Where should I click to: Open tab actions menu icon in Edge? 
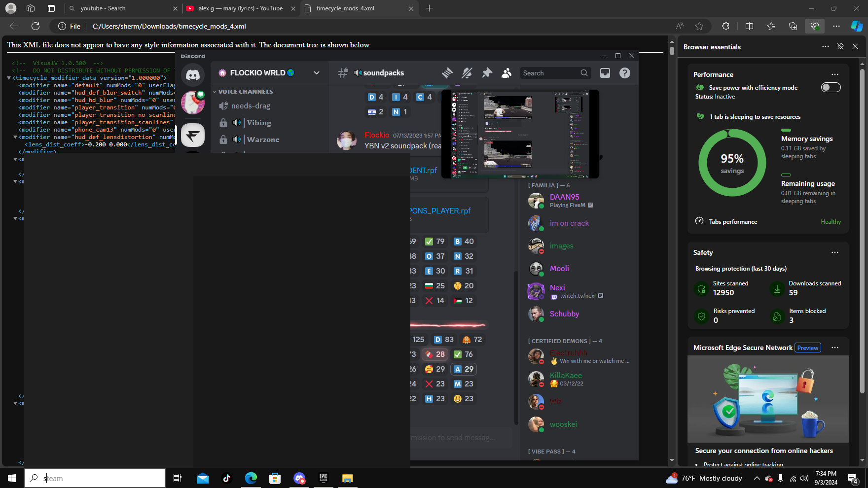(x=51, y=8)
